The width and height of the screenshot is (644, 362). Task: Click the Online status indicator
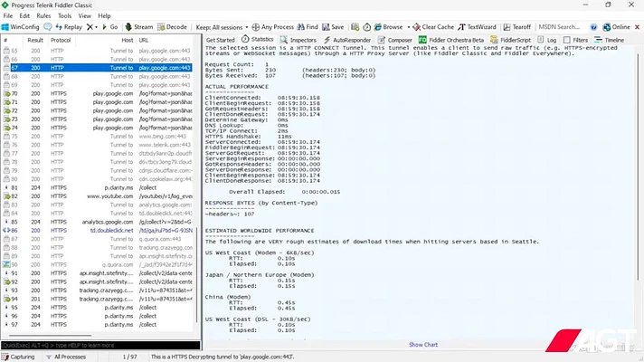(616, 27)
